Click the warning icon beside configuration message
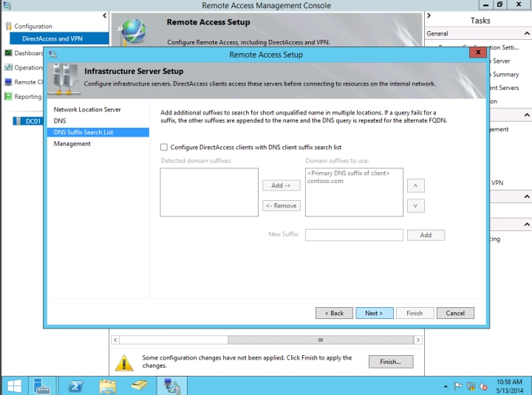The height and width of the screenshot is (395, 532). 124,363
